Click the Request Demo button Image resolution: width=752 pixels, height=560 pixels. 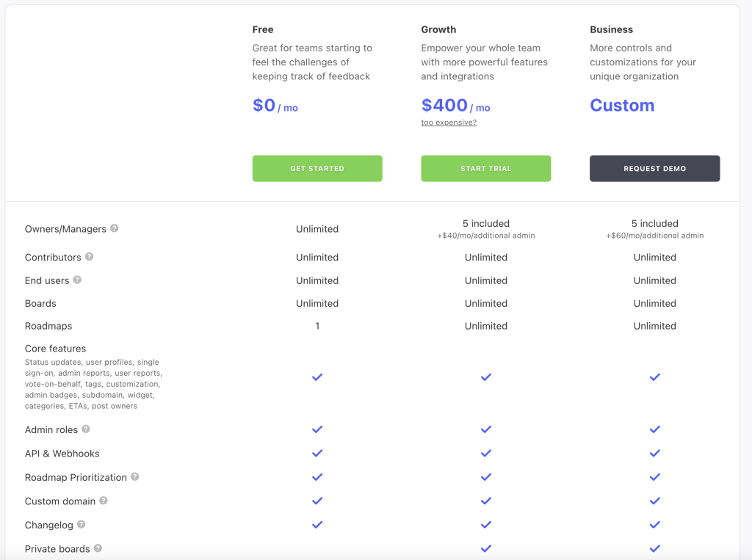(x=654, y=168)
